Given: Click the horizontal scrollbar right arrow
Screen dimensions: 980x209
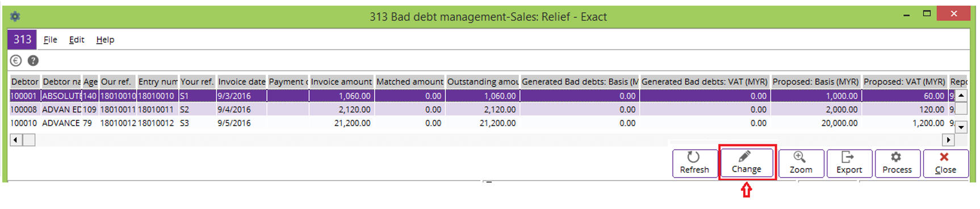Looking at the screenshot, I should [948, 140].
